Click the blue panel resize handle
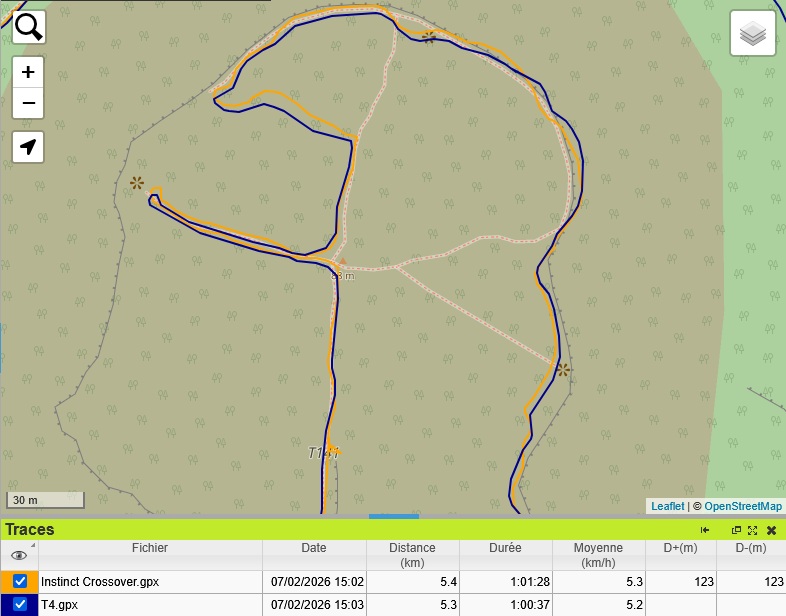Viewport: 786px width, 616px height. [x=393, y=516]
